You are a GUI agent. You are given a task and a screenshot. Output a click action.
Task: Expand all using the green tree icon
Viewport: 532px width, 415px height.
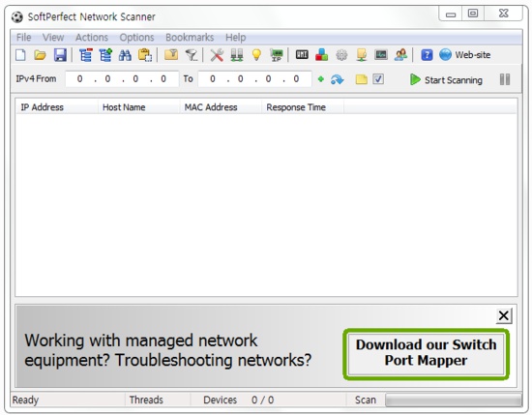click(105, 55)
